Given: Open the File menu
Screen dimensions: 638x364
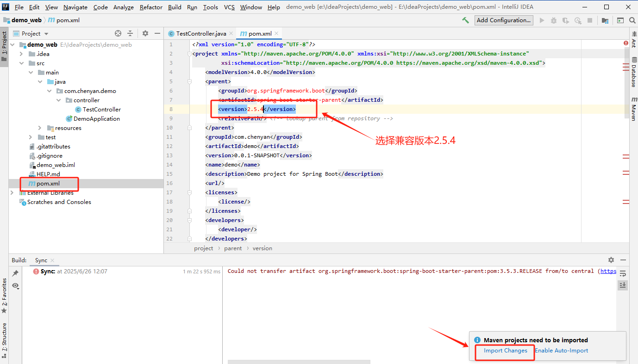Looking at the screenshot, I should [x=19, y=7].
